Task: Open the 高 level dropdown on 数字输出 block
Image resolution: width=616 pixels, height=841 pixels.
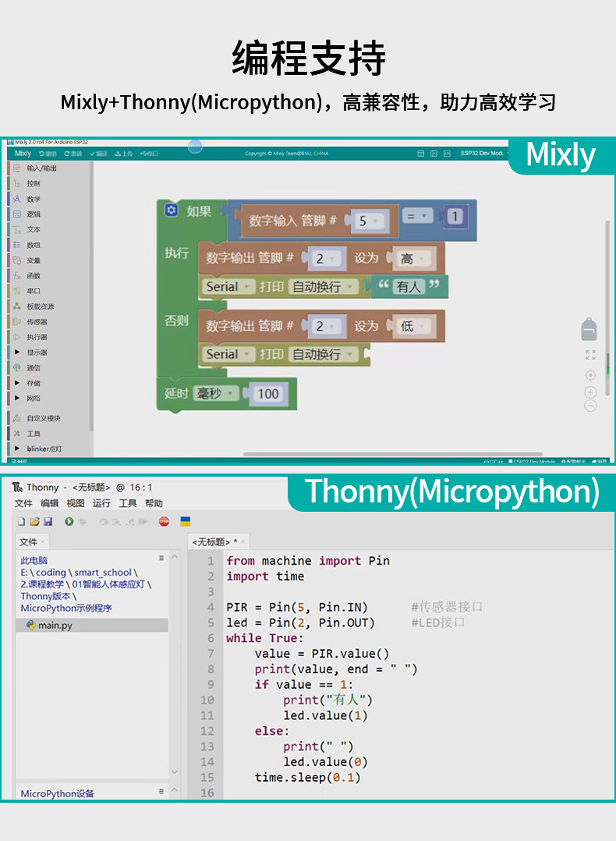Action: pos(412,259)
